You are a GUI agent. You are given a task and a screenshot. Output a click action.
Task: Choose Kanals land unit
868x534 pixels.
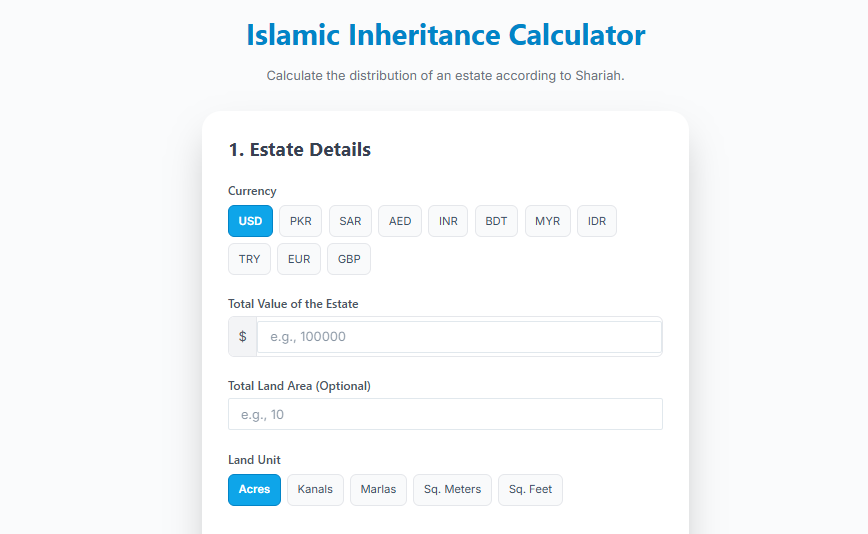click(315, 490)
